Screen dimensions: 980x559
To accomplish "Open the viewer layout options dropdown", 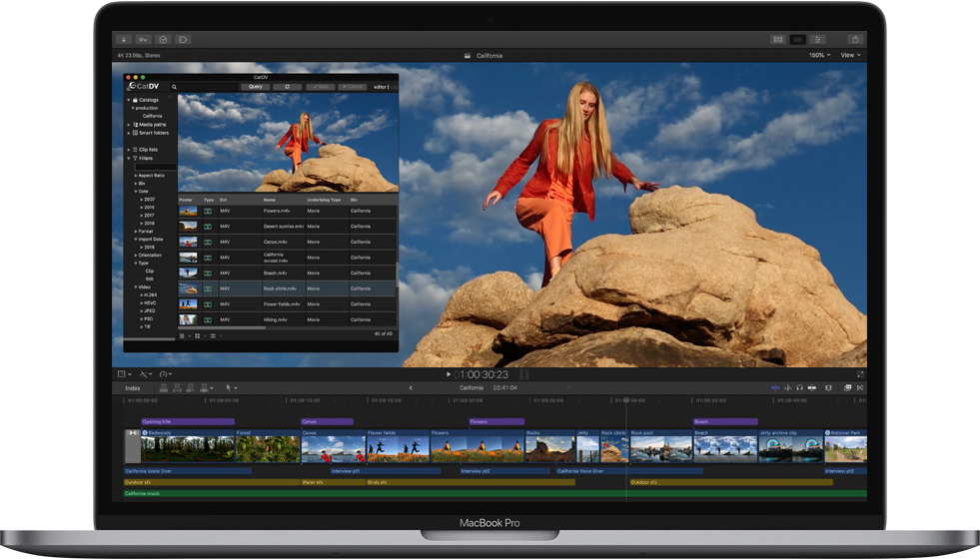I will coord(125,374).
